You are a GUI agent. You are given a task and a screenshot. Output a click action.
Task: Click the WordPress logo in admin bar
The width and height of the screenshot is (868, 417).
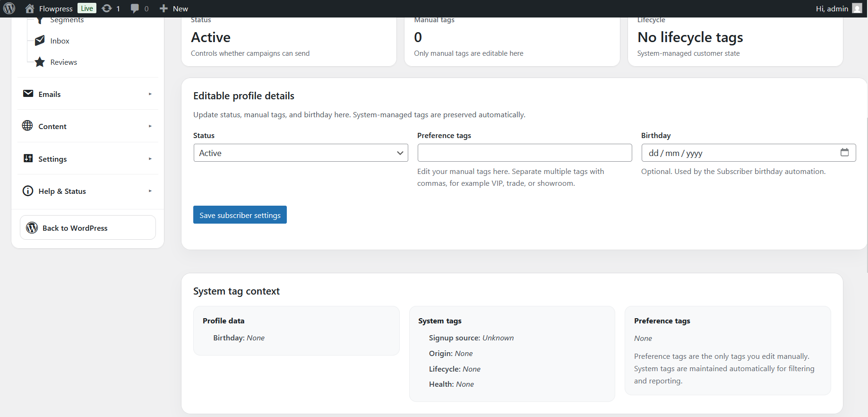click(9, 9)
